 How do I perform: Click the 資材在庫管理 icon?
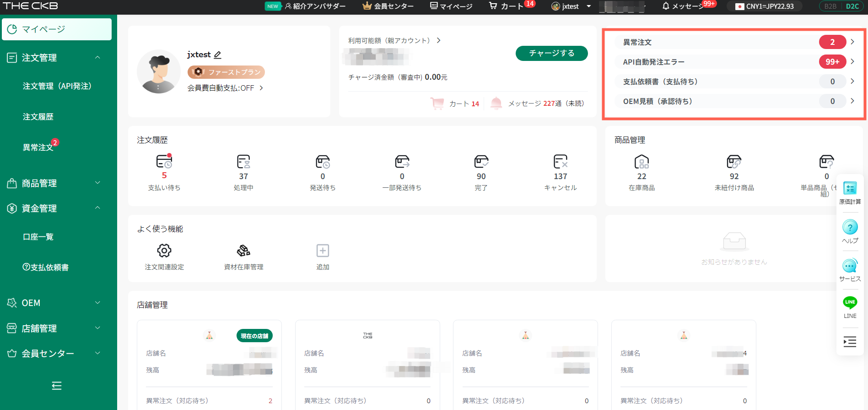pyautogui.click(x=243, y=251)
